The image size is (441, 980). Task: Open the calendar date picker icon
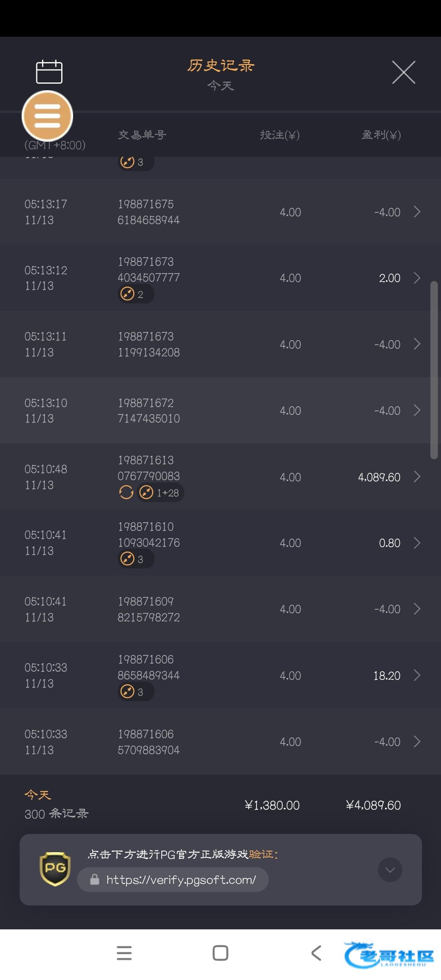click(x=49, y=72)
